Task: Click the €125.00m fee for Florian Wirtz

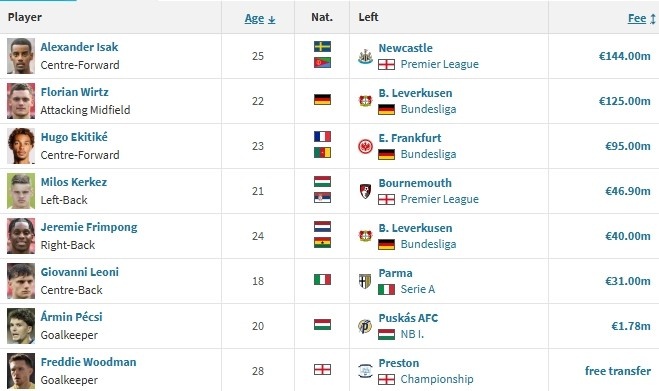Action: click(x=625, y=101)
